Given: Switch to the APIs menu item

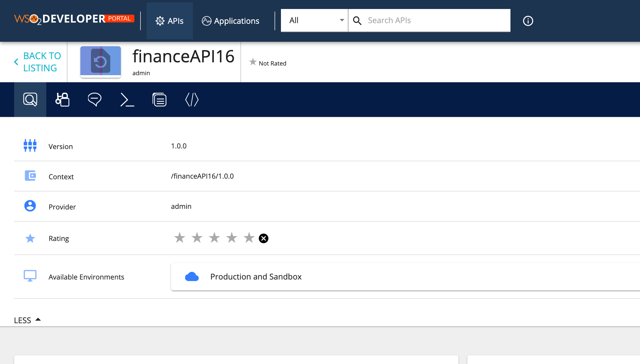Looking at the screenshot, I should (170, 21).
